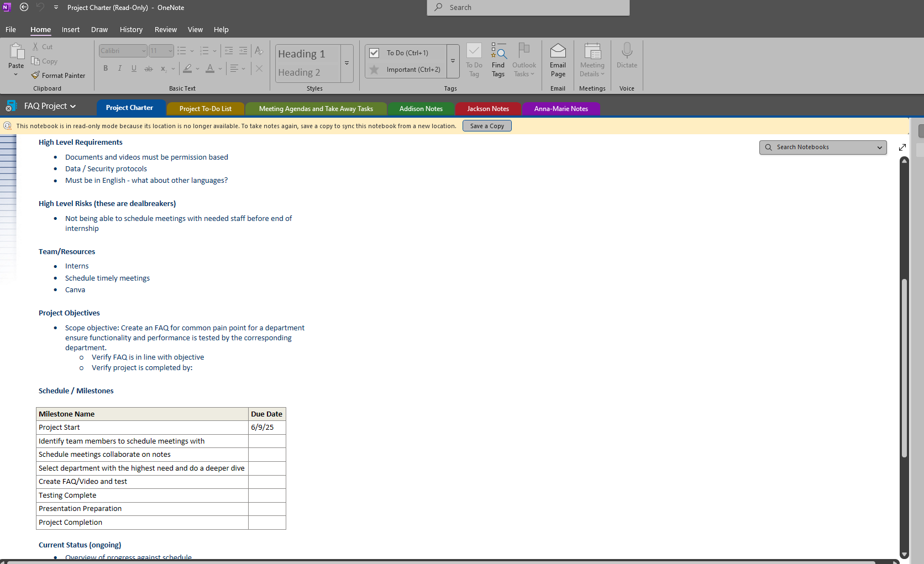Image resolution: width=924 pixels, height=564 pixels.
Task: Open the Review ribbon tab
Action: tap(166, 30)
